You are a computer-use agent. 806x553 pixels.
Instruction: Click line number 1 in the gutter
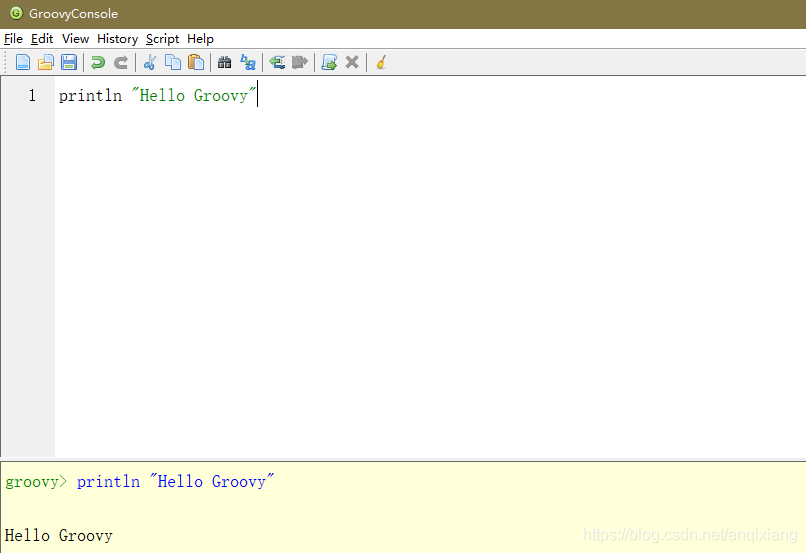point(32,96)
